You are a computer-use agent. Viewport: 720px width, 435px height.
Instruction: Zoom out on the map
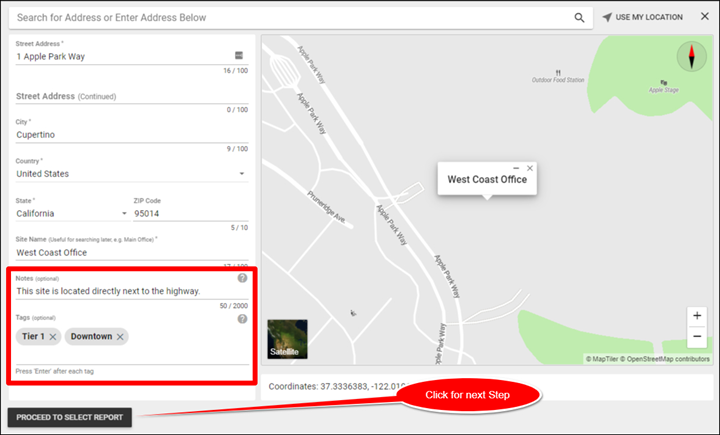click(x=697, y=337)
